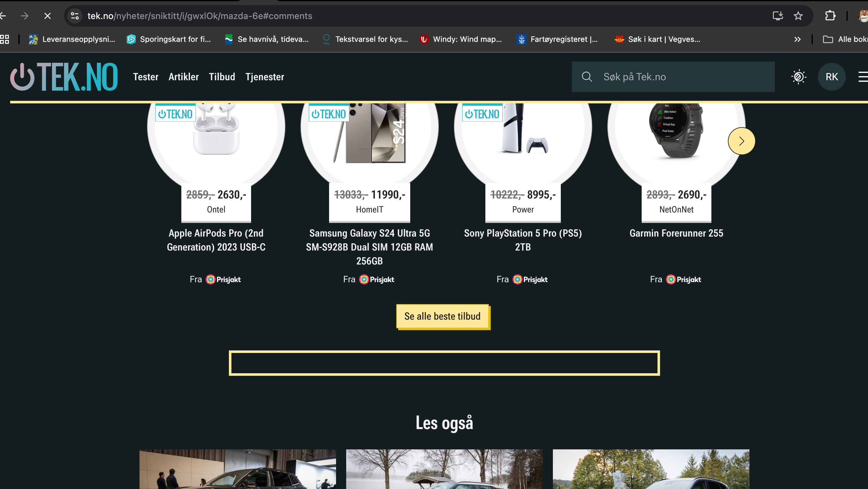Open Garmin Forerunner 255 deal link
This screenshot has height=489, width=868.
tap(676, 233)
